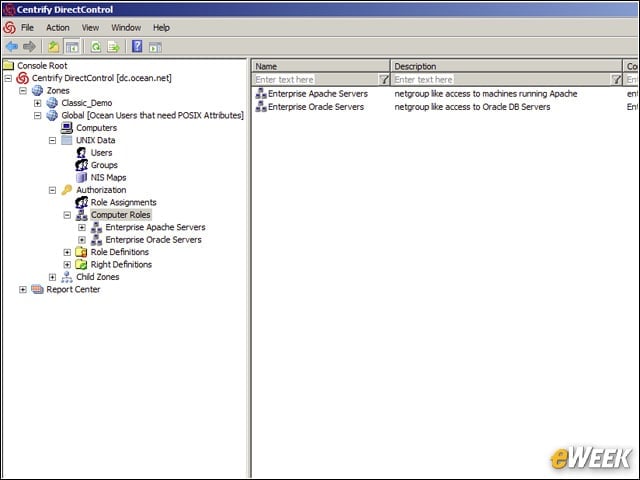Expand the Role Definitions node

[67, 252]
